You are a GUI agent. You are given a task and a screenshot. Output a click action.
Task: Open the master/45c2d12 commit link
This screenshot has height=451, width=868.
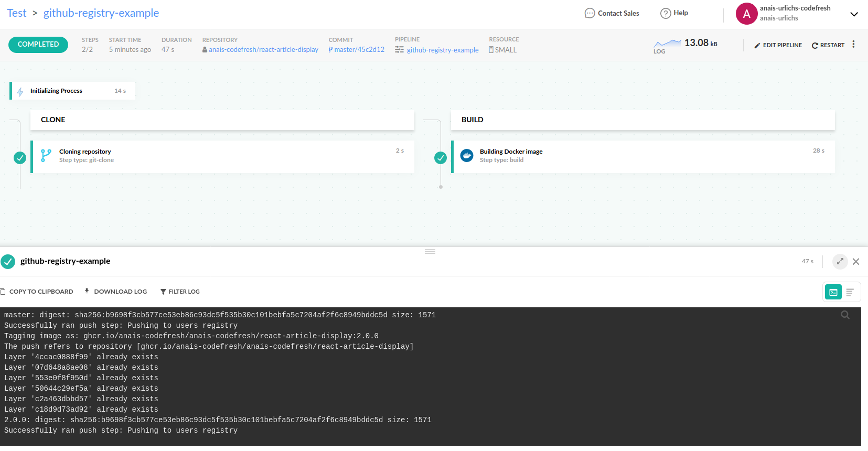359,50
